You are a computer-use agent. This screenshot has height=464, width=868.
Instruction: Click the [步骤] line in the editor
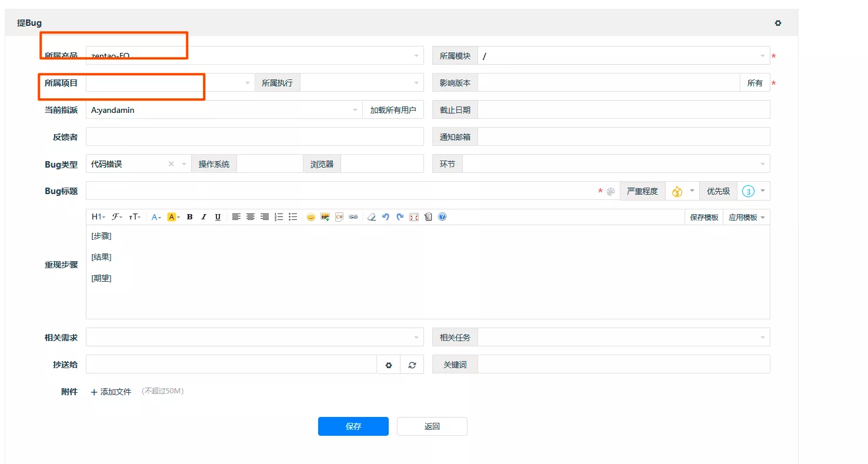[x=102, y=236]
